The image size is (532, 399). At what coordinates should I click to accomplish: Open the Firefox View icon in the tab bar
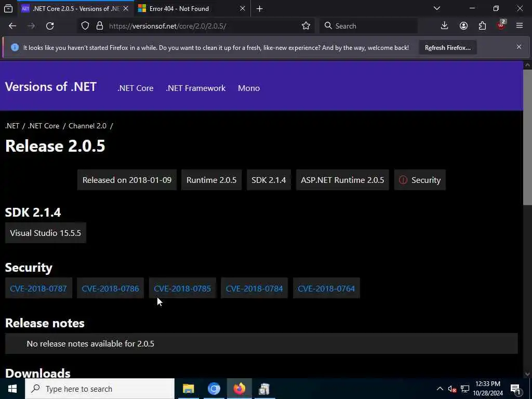(8, 8)
